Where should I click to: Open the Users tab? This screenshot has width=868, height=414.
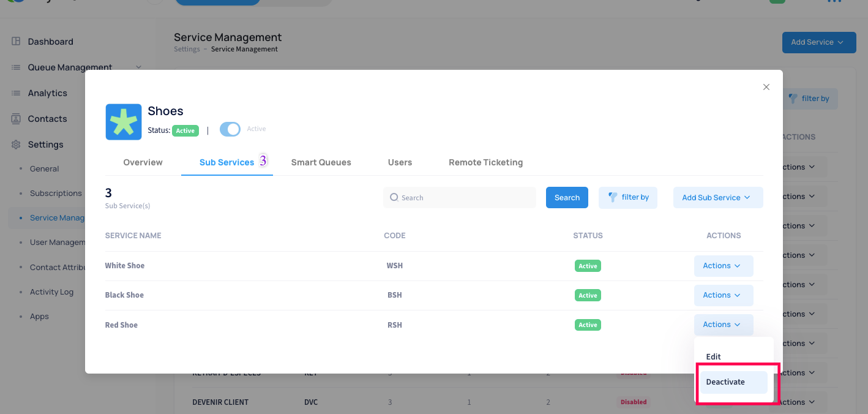click(400, 162)
